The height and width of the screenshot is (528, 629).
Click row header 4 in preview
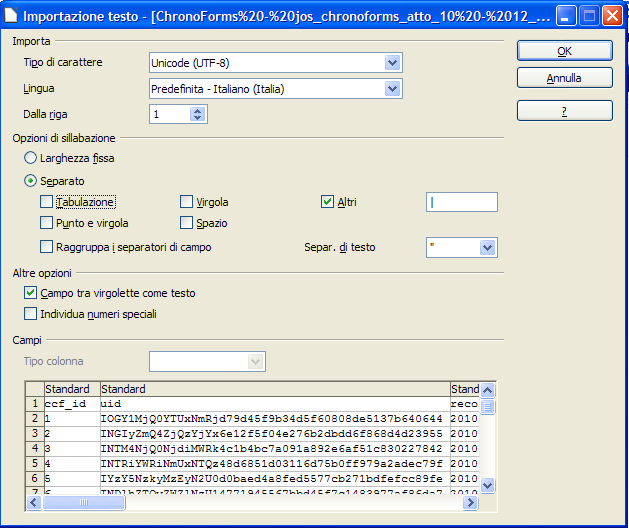[35, 448]
